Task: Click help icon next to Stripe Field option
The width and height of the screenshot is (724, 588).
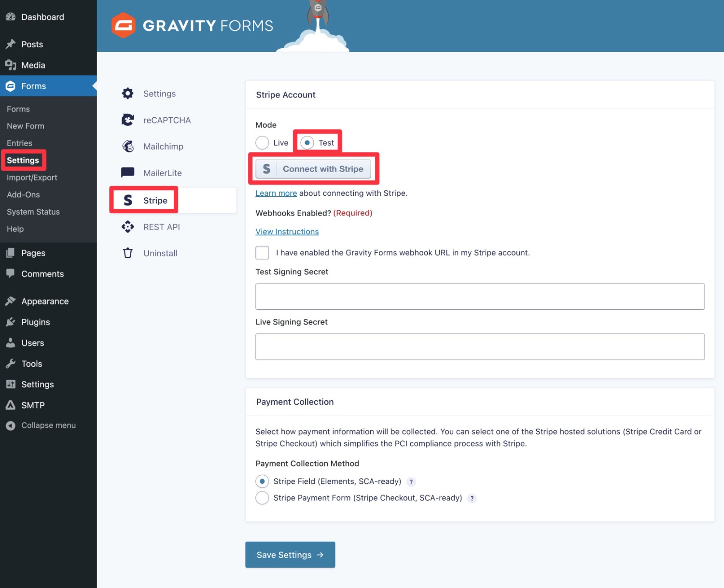Action: coord(411,482)
